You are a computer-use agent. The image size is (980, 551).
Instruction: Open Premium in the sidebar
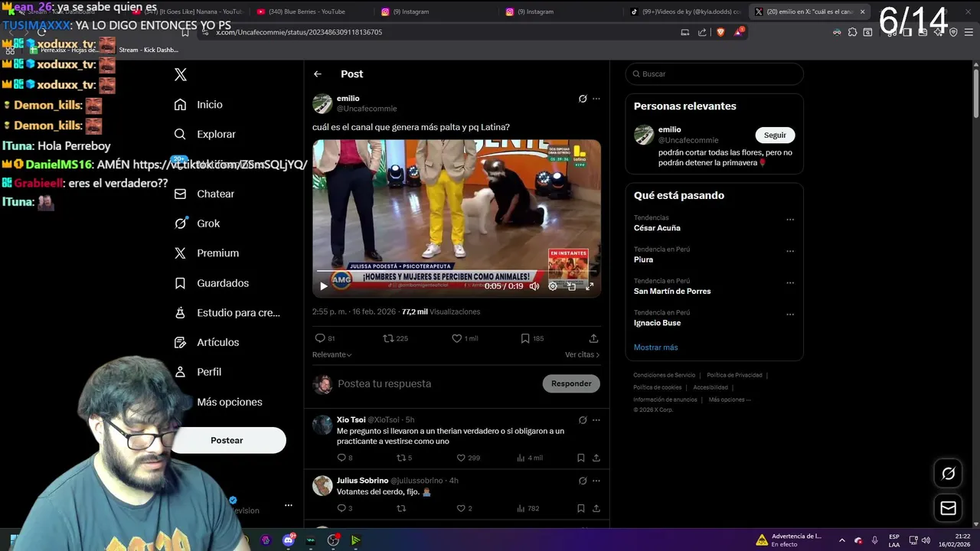click(x=206, y=253)
